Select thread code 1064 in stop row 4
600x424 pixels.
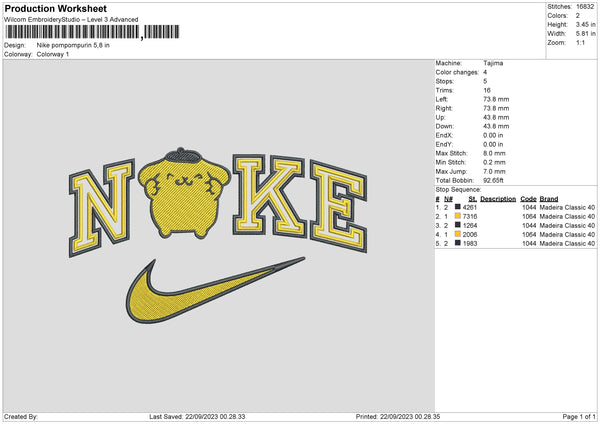(x=529, y=235)
